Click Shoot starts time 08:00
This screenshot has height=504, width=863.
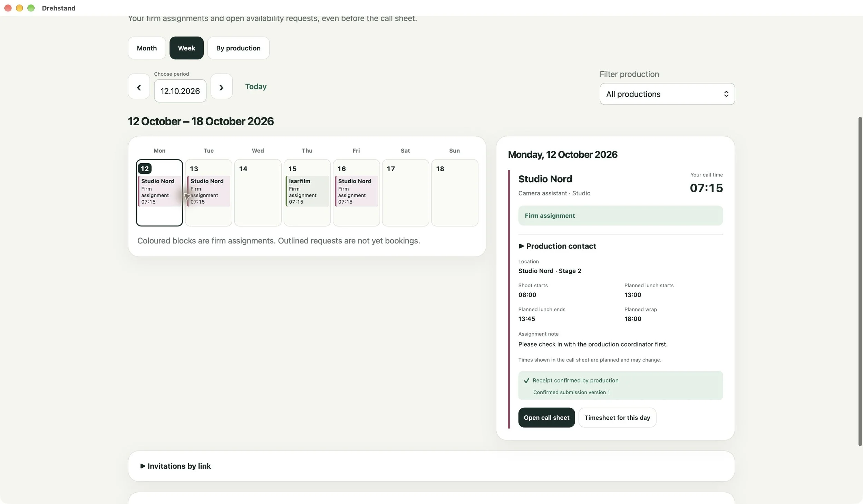tap(527, 295)
